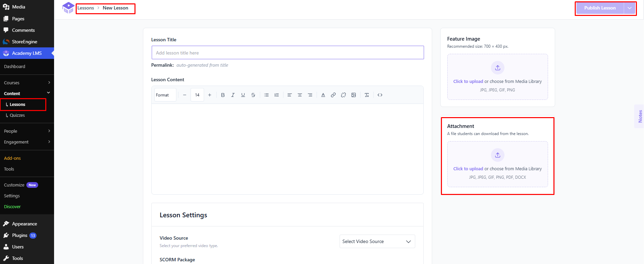Go to Lessons in the breadcrumb
The image size is (644, 264).
(x=86, y=8)
